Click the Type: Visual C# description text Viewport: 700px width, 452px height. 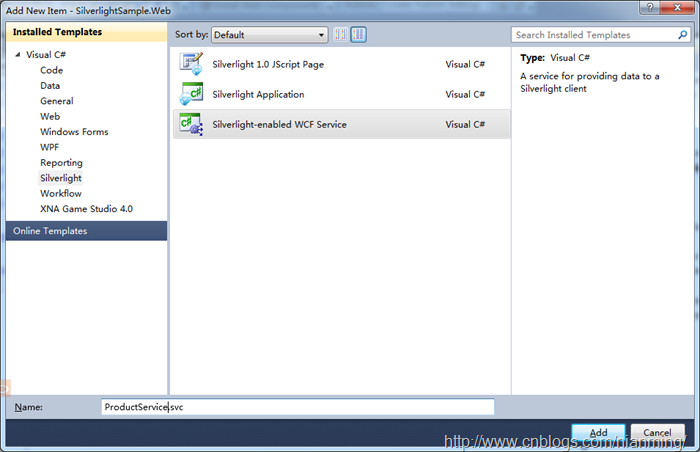pos(554,58)
